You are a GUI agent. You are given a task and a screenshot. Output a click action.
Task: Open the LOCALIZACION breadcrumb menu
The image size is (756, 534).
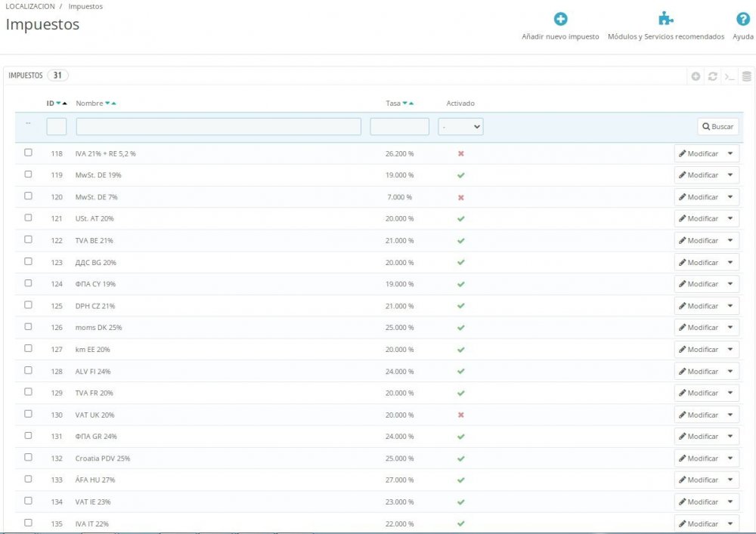(x=30, y=6)
